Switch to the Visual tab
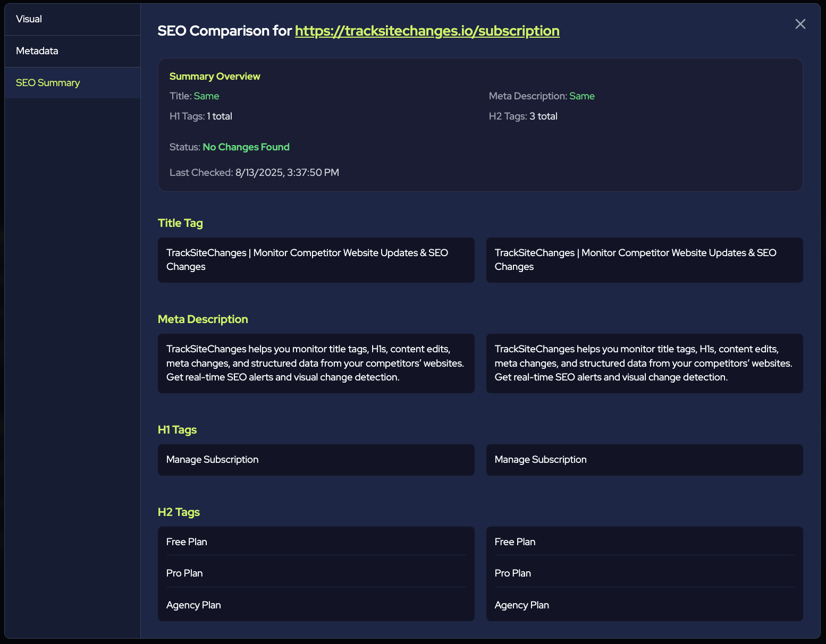The height and width of the screenshot is (644, 826). point(72,20)
